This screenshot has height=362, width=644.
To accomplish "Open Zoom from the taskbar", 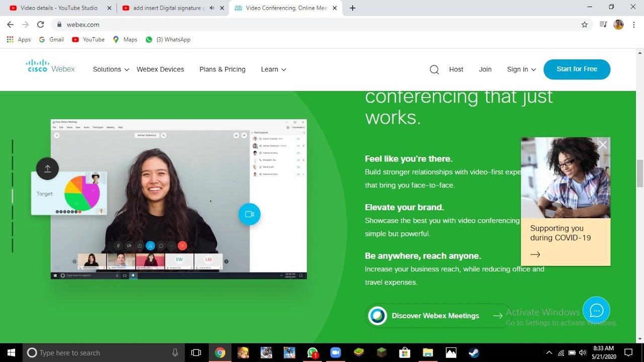I will tap(336, 352).
